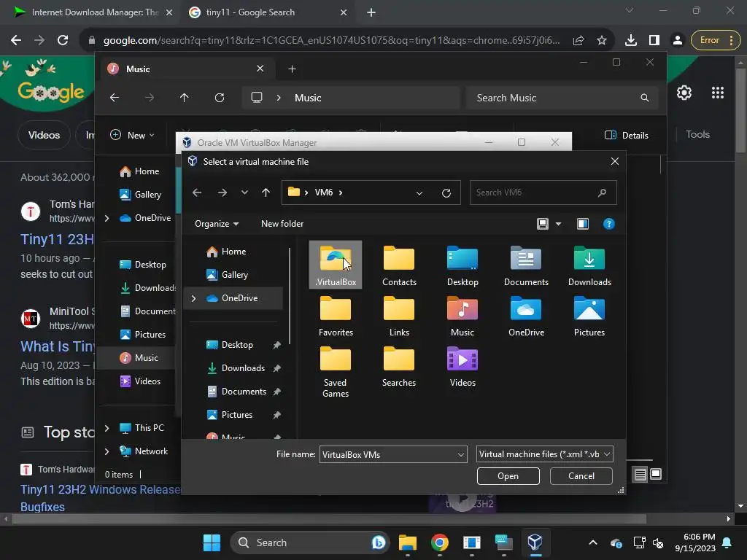Open Chrome downloads icon
Image resolution: width=747 pixels, height=560 pixels.
pos(631,40)
